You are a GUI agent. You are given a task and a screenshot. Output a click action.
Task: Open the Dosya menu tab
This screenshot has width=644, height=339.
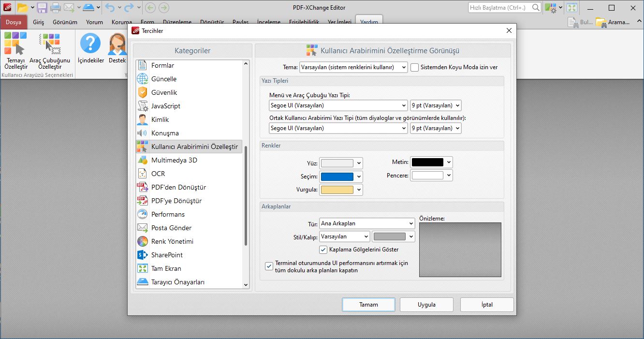pos(14,22)
